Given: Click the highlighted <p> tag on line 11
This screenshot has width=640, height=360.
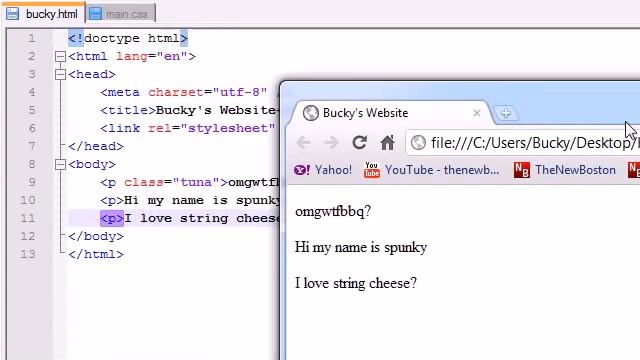Looking at the screenshot, I should [112, 218].
